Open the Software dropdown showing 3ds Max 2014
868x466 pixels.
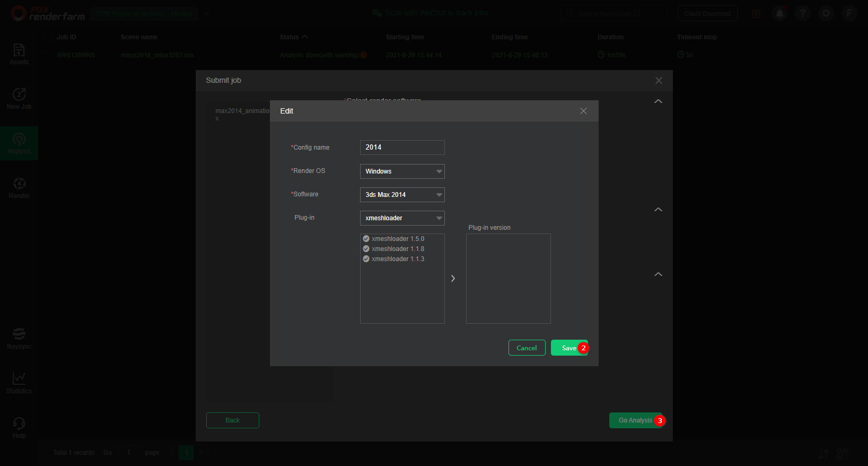[402, 195]
